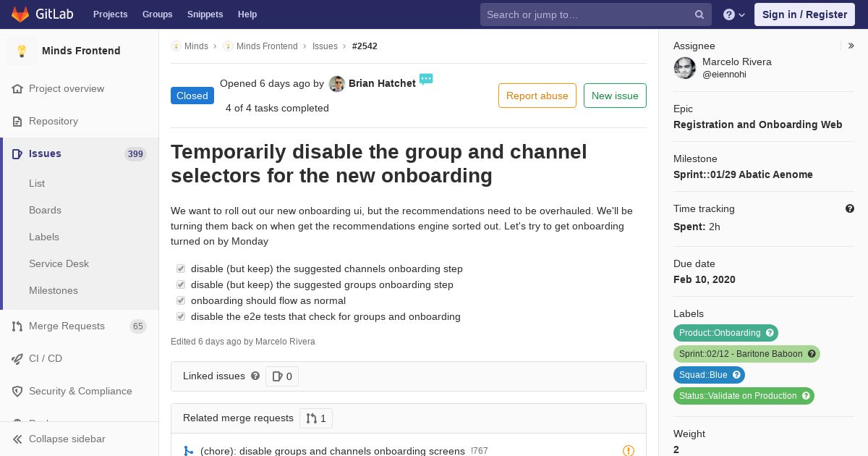
Task: Click Marcelo Rivera's assignee avatar
Action: pyautogui.click(x=685, y=68)
